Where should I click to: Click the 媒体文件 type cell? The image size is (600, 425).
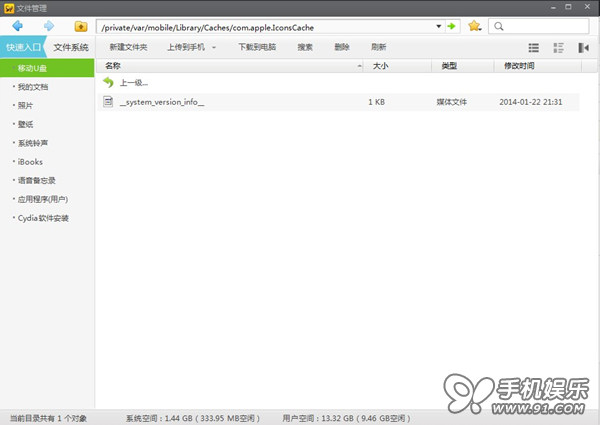(452, 102)
